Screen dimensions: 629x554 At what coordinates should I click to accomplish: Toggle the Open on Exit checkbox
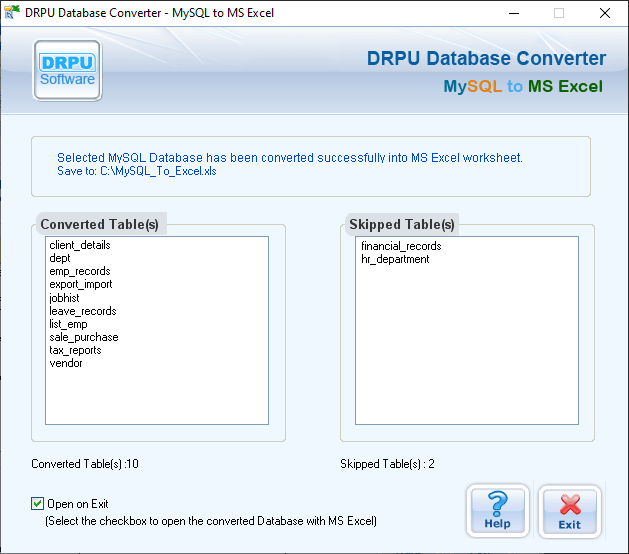coord(37,503)
